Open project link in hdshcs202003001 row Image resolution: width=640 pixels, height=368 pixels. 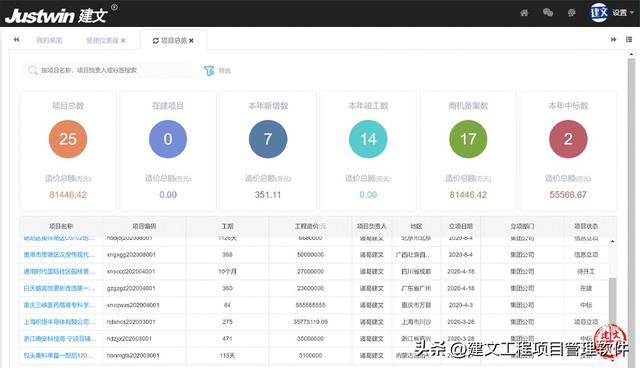[x=59, y=322]
